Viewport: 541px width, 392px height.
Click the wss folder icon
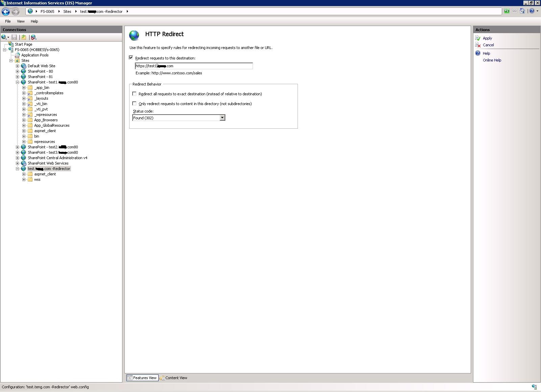[x=30, y=179]
